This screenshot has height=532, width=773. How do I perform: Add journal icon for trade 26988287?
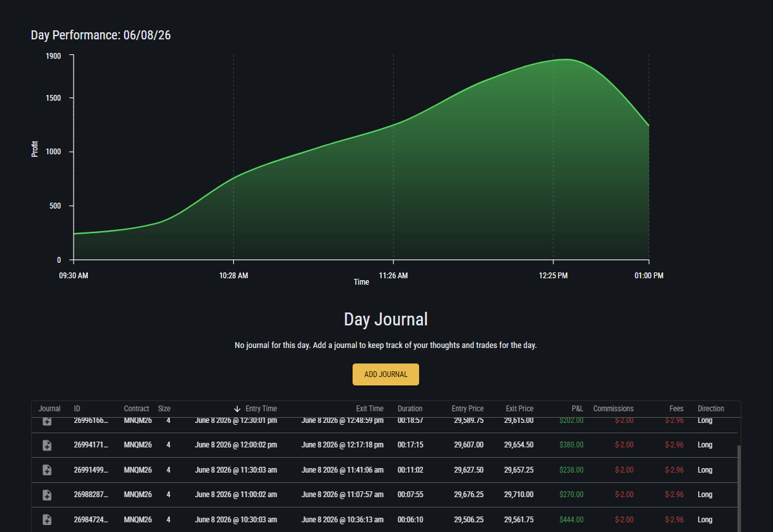pyautogui.click(x=47, y=495)
